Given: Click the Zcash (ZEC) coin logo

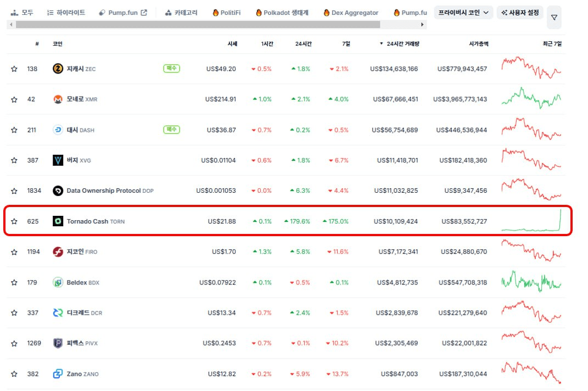Looking at the screenshot, I should coord(58,69).
